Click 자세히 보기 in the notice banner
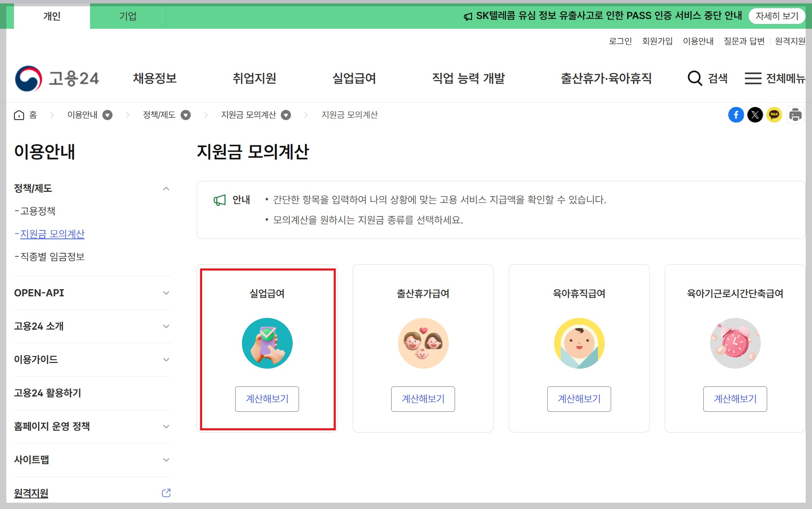Image resolution: width=812 pixels, height=509 pixels. click(x=777, y=16)
